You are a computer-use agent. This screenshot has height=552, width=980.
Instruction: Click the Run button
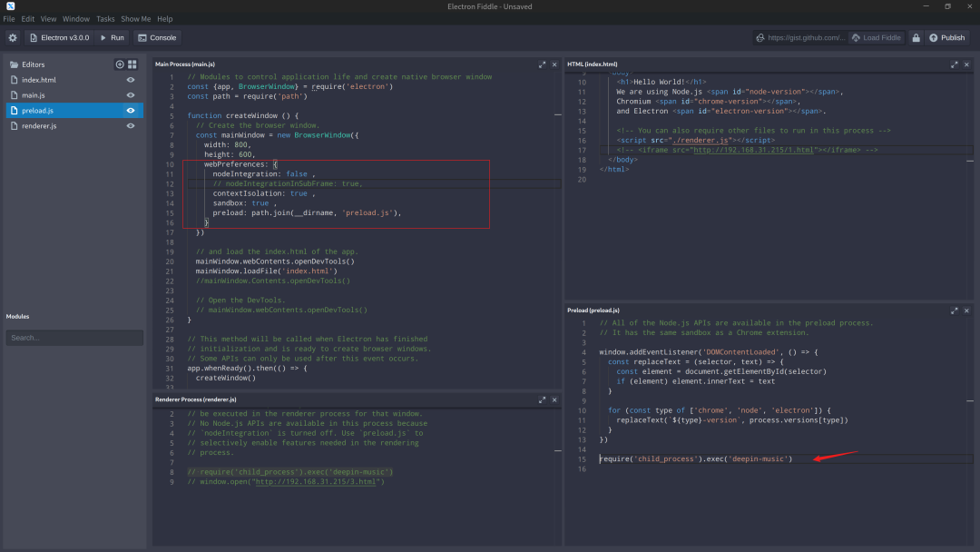pyautogui.click(x=113, y=37)
